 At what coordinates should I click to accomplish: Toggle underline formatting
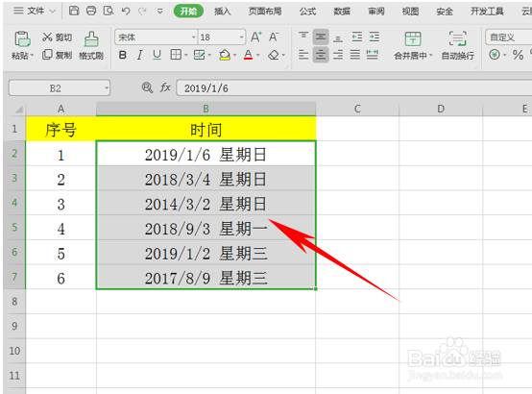[157, 55]
